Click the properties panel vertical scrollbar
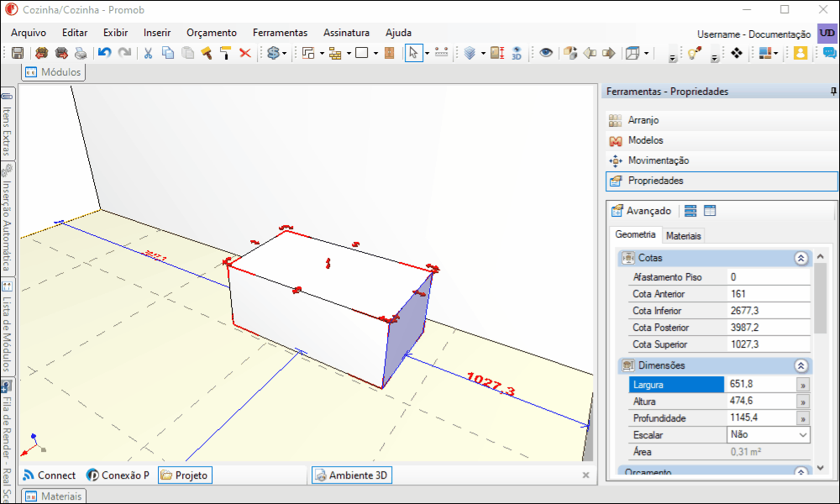The width and height of the screenshot is (840, 504). point(820,364)
